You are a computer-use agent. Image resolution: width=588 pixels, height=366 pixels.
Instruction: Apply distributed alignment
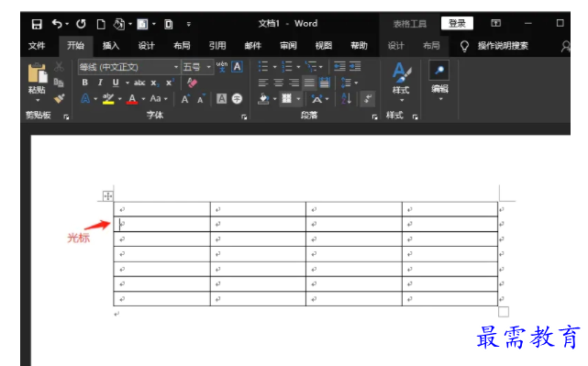[325, 83]
